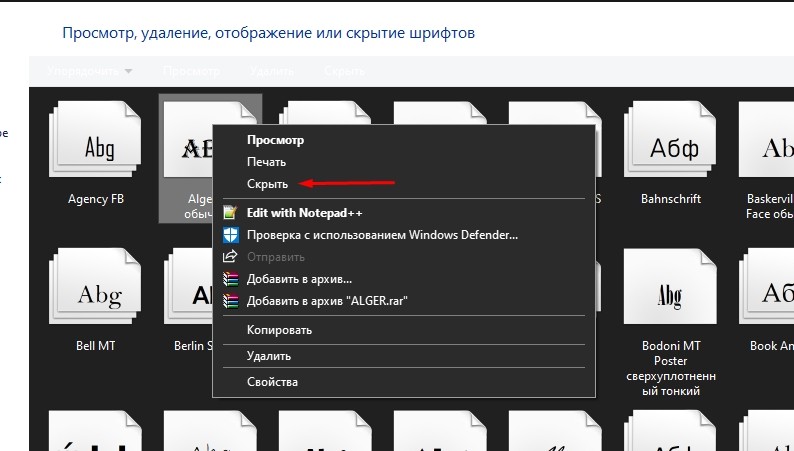794x451 pixels.
Task: Open the Упорядочить toolbar dropdown
Action: 90,71
